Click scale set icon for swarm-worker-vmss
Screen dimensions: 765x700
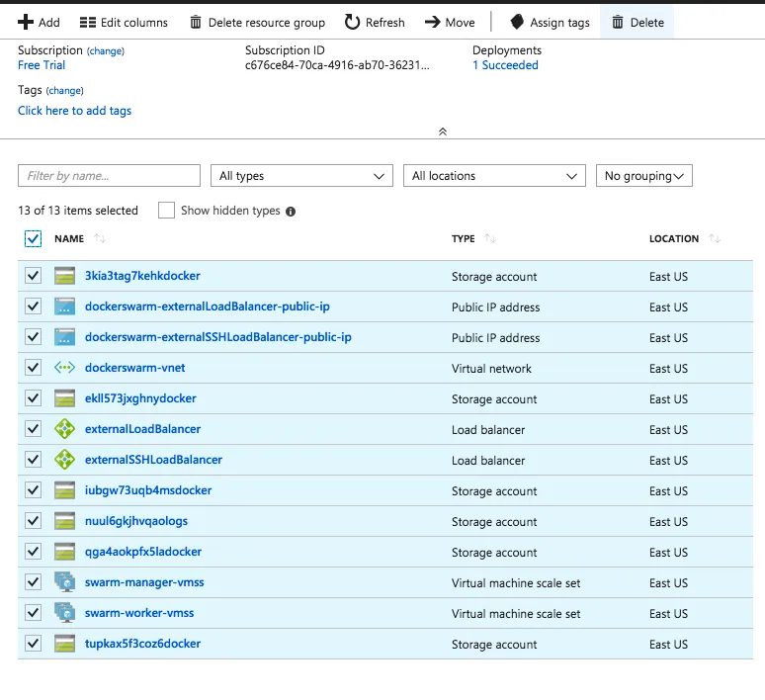[x=64, y=613]
